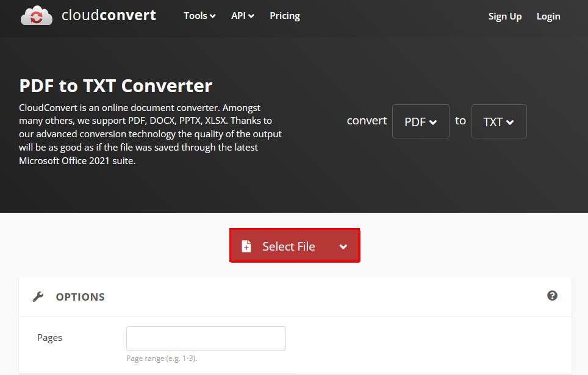This screenshot has width=588, height=375.
Task: Click the Sign Up link
Action: pos(505,16)
